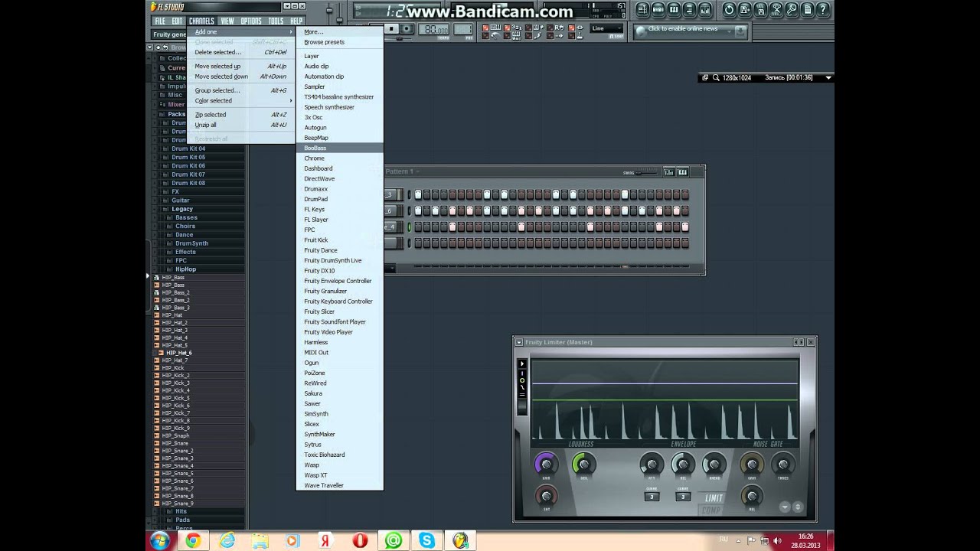Open the step sequencer window icon
The height and width of the screenshot is (551, 980).
(x=658, y=10)
